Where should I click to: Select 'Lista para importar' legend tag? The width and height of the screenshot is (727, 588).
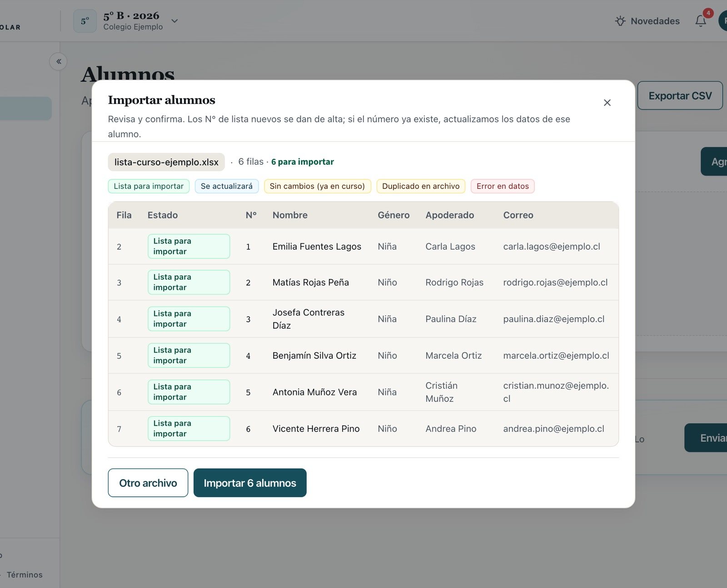(149, 186)
